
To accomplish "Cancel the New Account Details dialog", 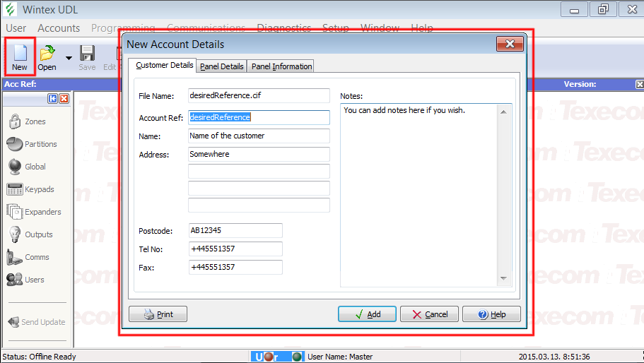I will pos(429,314).
